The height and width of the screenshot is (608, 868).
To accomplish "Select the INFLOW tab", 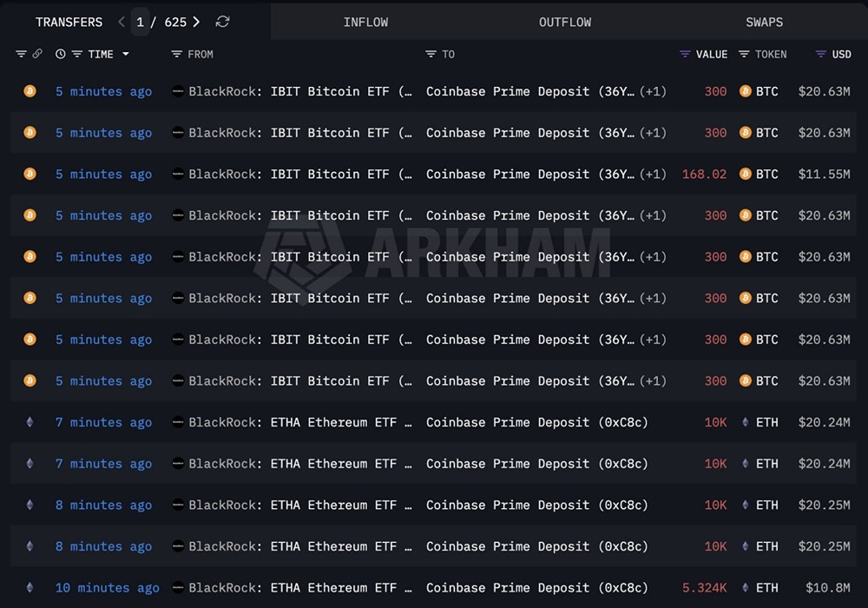I will point(365,22).
